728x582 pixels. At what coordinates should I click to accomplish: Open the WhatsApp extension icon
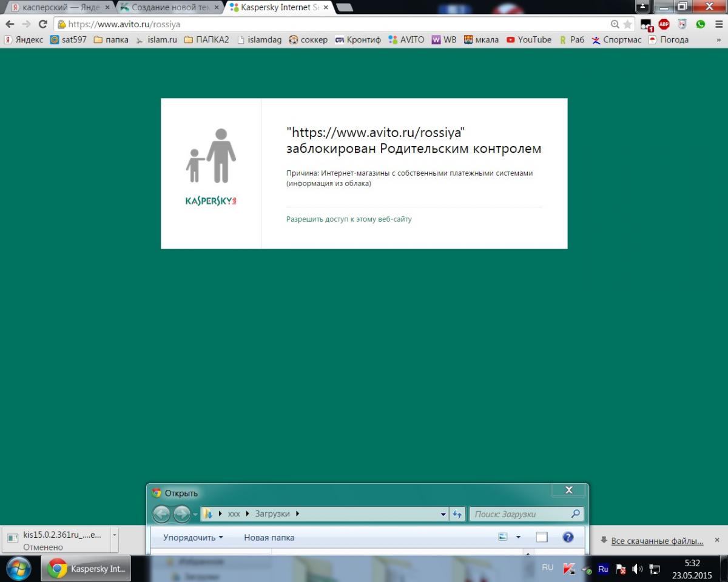coord(701,24)
